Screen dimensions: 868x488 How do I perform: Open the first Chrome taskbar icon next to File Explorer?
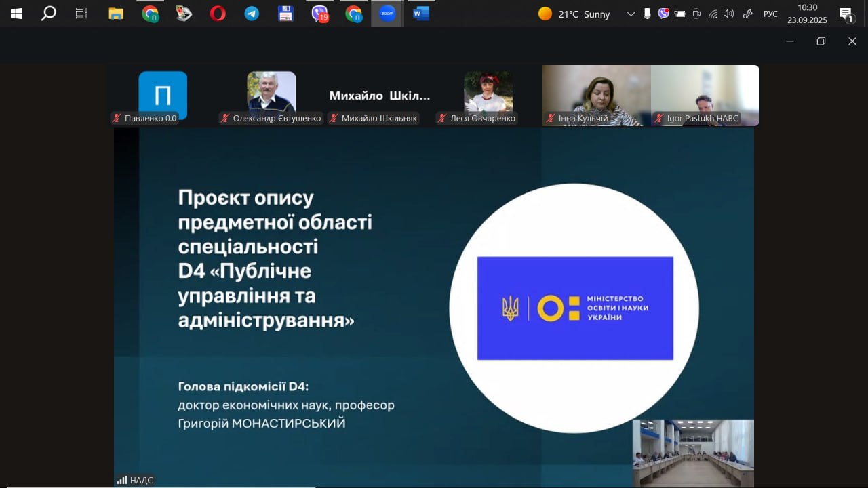[x=150, y=14]
